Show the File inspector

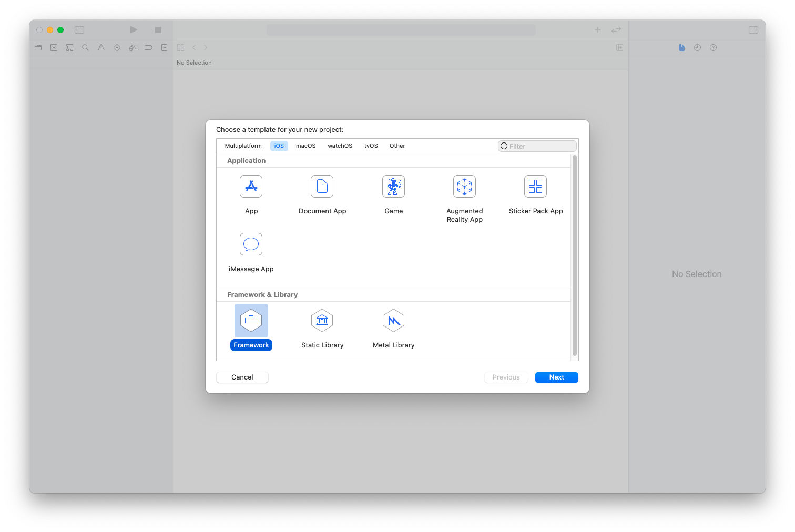(x=681, y=47)
